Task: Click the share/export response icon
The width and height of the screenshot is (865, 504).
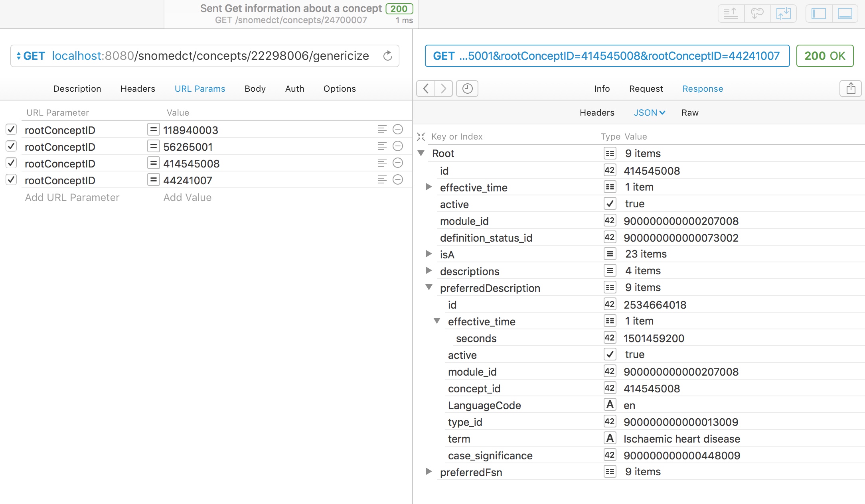Action: 851,89
